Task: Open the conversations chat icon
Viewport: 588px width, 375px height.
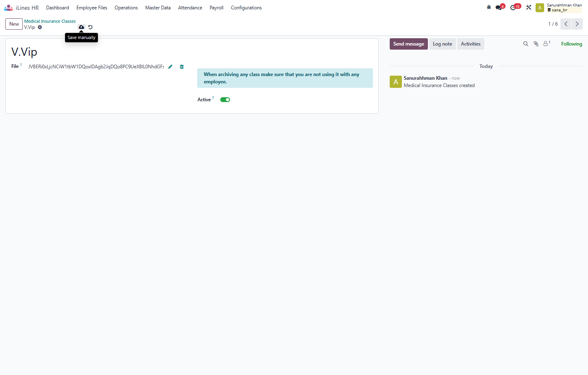Action: (x=499, y=7)
